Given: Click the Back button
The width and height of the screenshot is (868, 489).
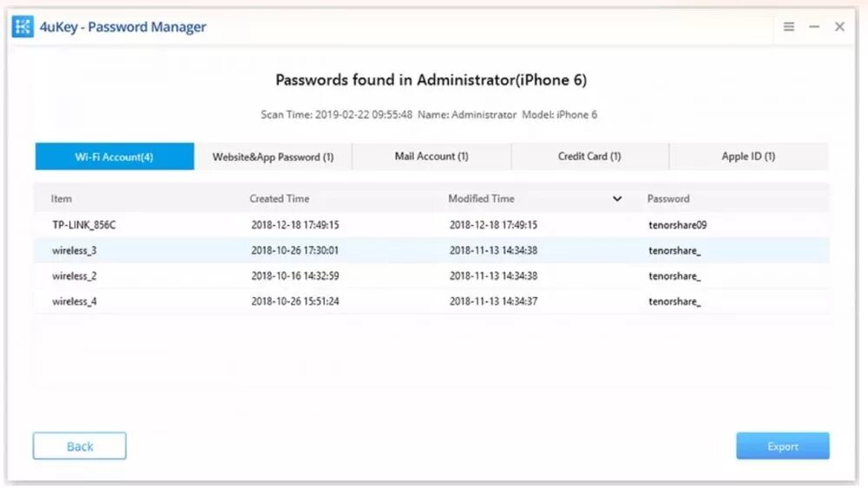Looking at the screenshot, I should tap(80, 446).
